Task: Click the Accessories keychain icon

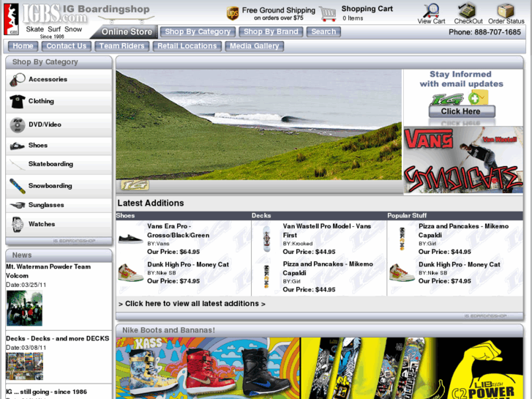Action: pyautogui.click(x=18, y=80)
